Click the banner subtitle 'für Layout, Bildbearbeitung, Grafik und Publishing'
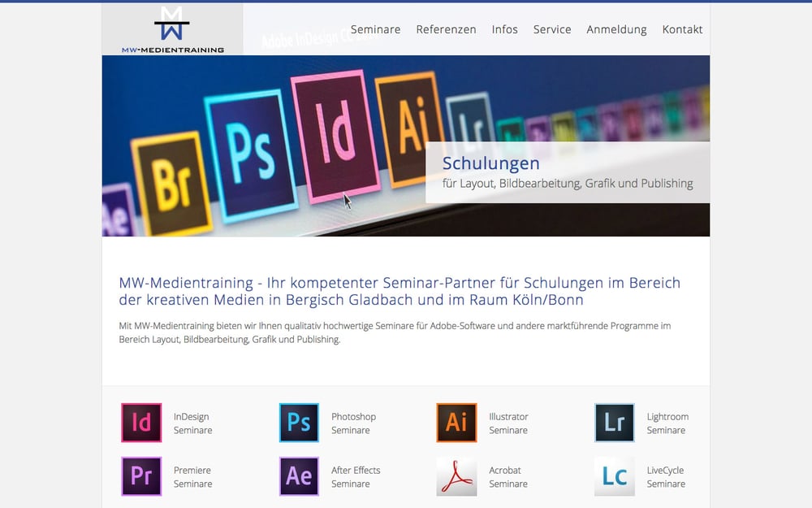Image resolution: width=812 pixels, height=508 pixels. coord(568,184)
